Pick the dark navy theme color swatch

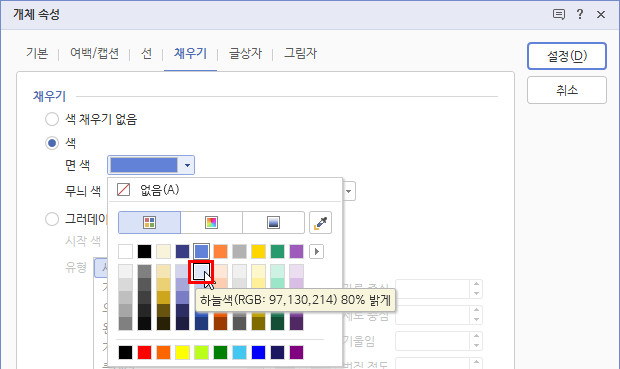182,252
